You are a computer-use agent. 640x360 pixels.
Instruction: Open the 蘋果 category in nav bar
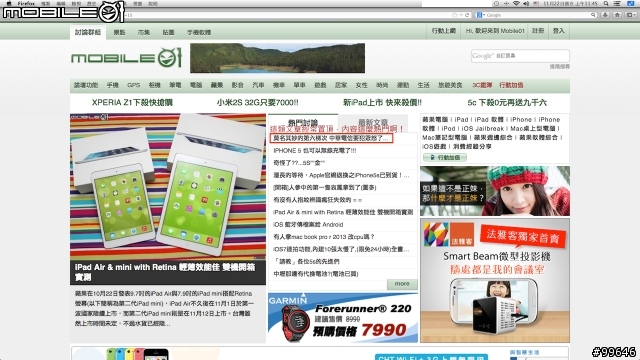coord(217,85)
